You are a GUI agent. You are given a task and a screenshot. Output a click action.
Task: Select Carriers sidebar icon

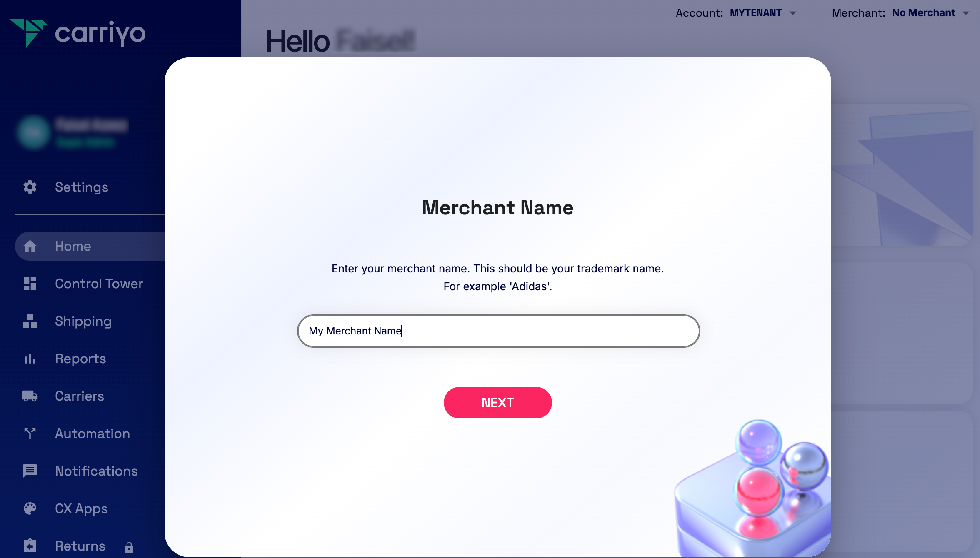30,395
